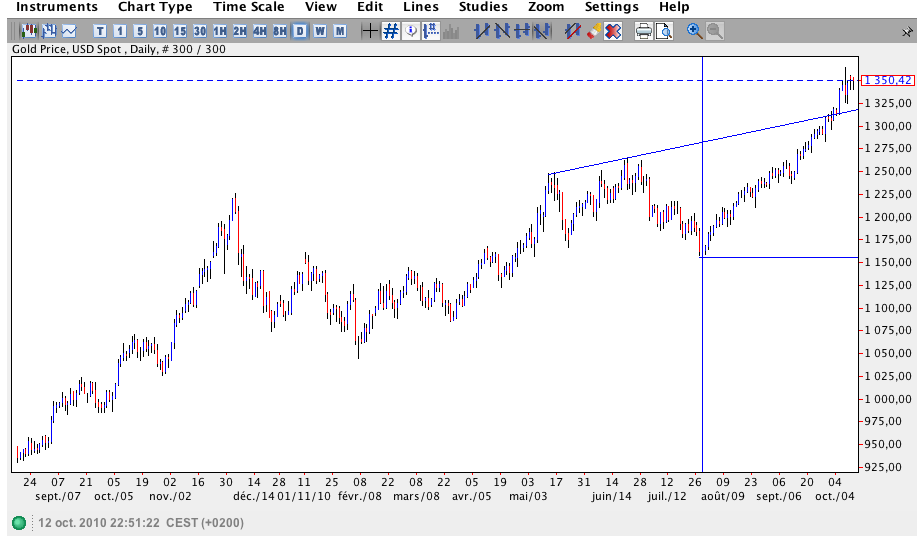Toggle the Daily (D) timeframe button
The height and width of the screenshot is (543, 917).
tap(300, 31)
